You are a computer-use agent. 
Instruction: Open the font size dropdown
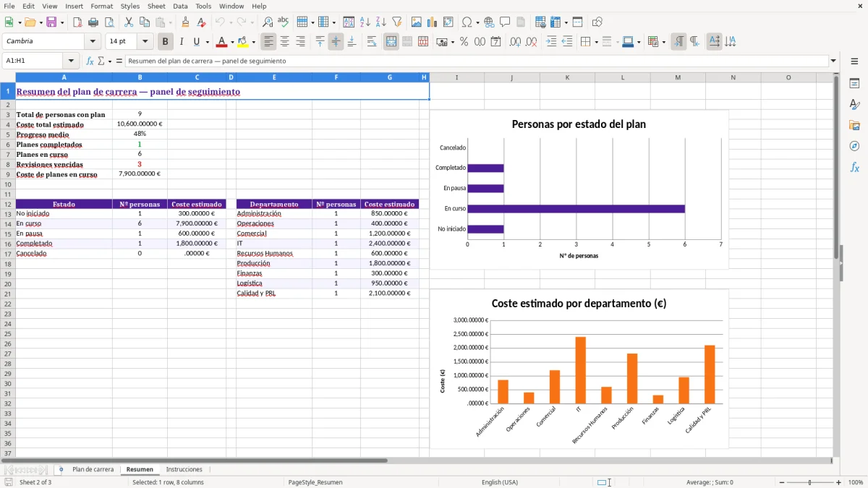[145, 42]
